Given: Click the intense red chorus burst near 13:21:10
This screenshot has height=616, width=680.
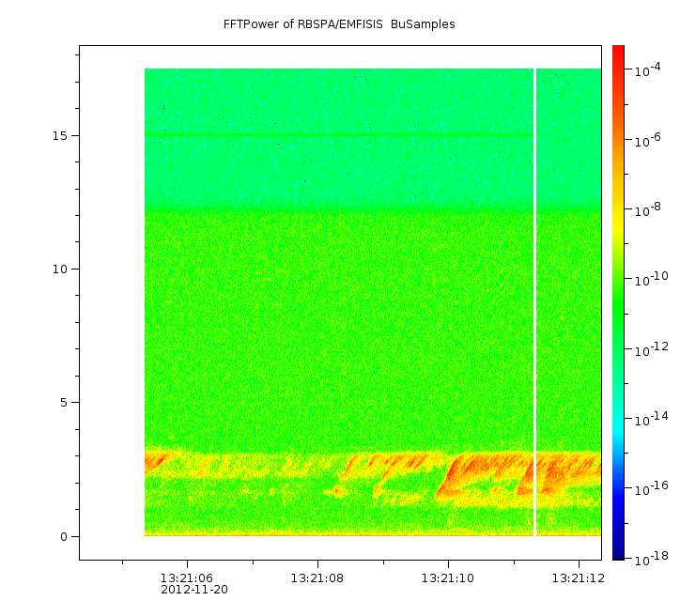Looking at the screenshot, I should pyautogui.click(x=455, y=475).
